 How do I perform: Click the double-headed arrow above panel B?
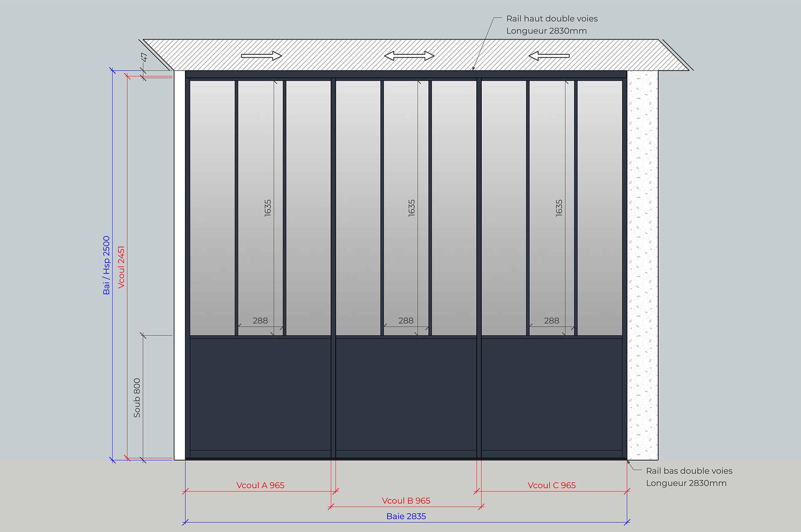(409, 56)
